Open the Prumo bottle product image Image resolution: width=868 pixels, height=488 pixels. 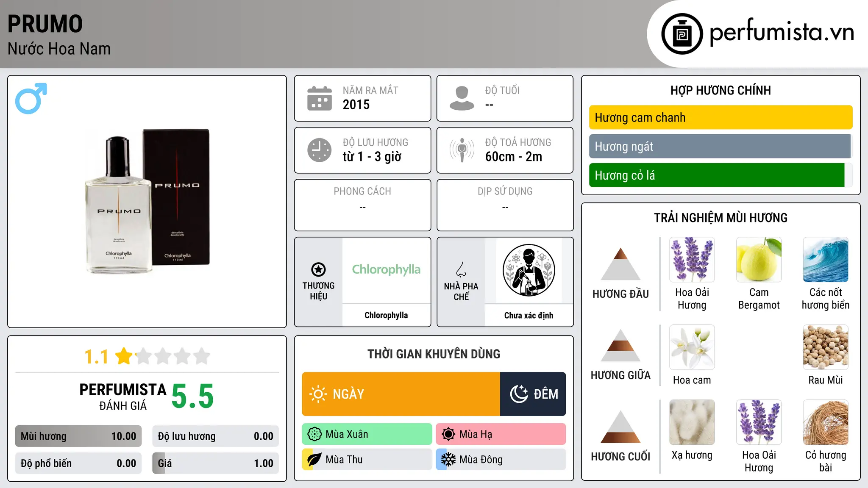pyautogui.click(x=147, y=202)
